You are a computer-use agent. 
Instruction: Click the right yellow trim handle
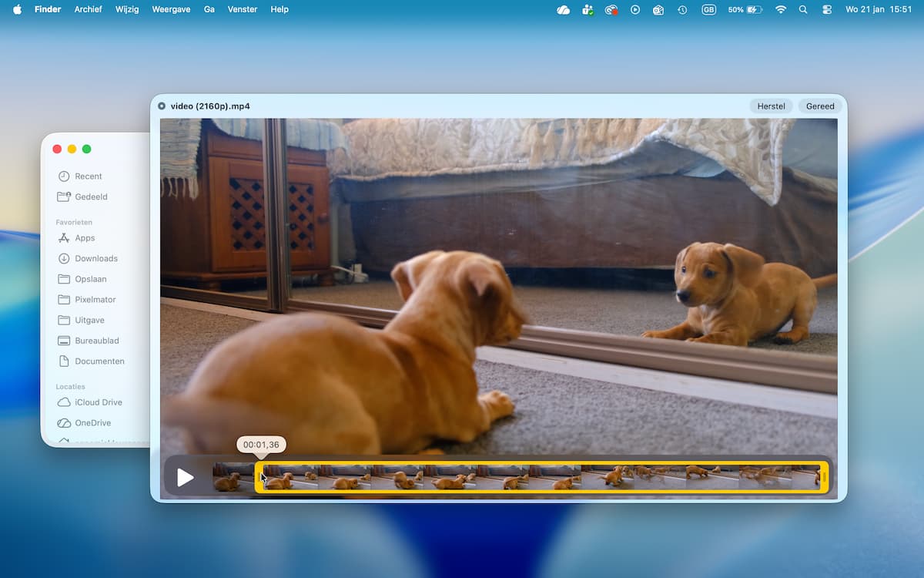pos(824,478)
